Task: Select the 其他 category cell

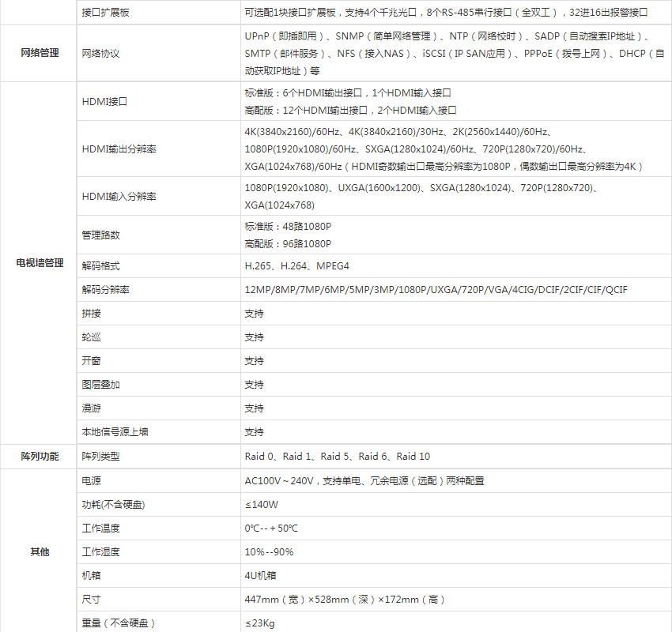Action: tap(39, 551)
